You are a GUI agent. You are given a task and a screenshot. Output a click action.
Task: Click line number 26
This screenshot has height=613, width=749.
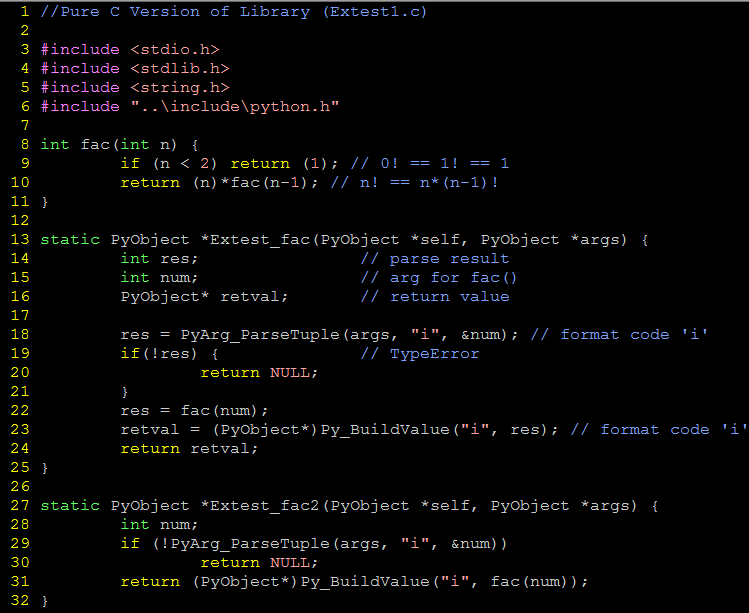pos(20,486)
